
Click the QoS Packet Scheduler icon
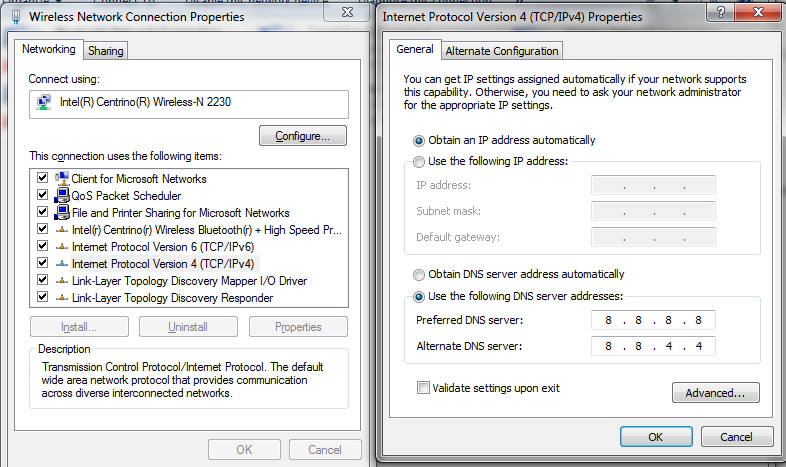[x=61, y=196]
